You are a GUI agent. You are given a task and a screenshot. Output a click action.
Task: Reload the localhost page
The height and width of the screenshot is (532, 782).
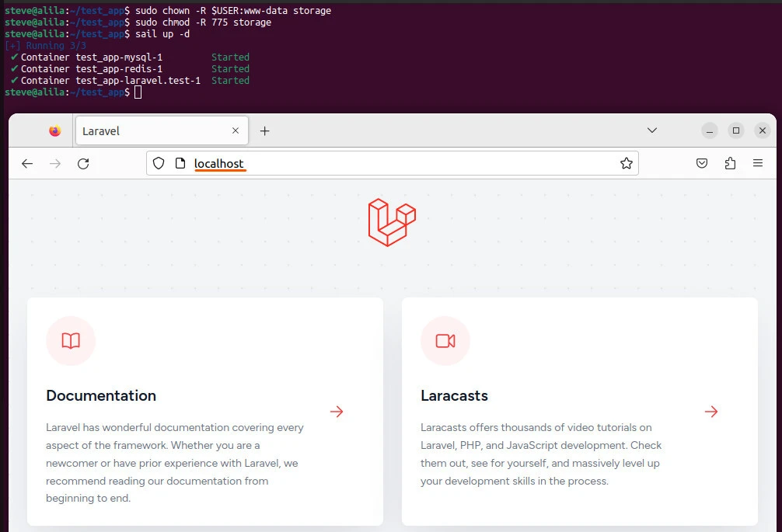tap(83, 163)
